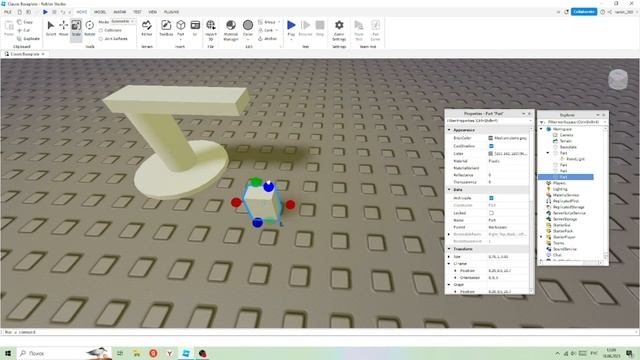Viewport: 640px width, 360px height.
Task: Open the Mode dropdown
Action: (123, 21)
